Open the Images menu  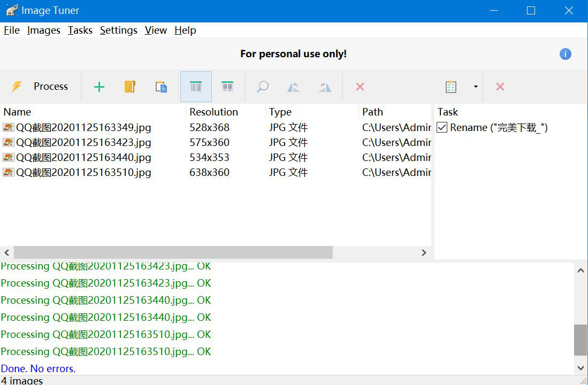(x=43, y=30)
